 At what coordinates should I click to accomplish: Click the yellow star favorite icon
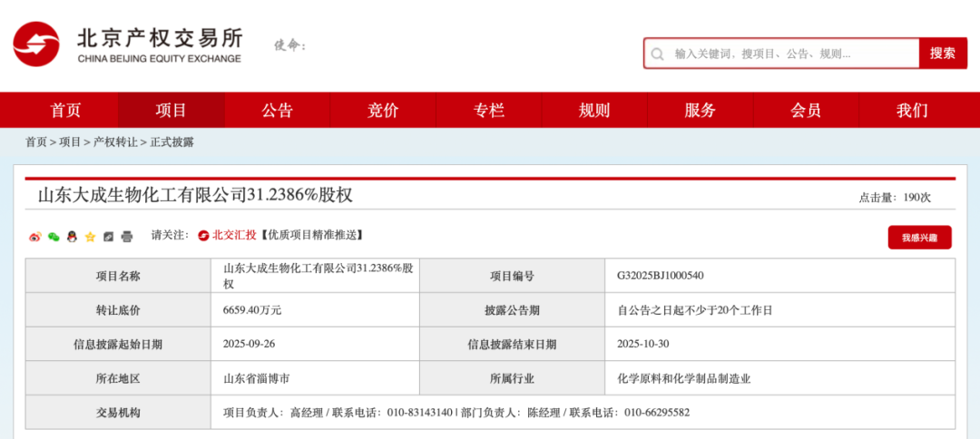point(90,237)
